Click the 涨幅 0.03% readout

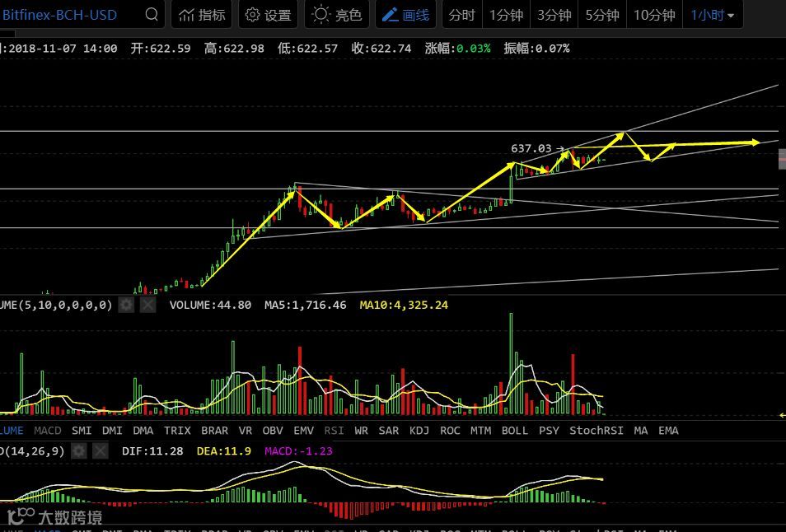(x=457, y=48)
